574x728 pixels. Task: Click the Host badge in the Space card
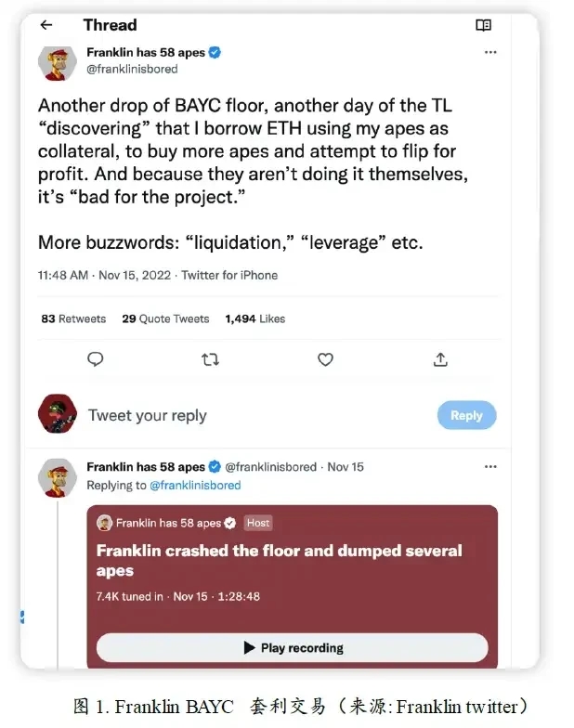(258, 523)
